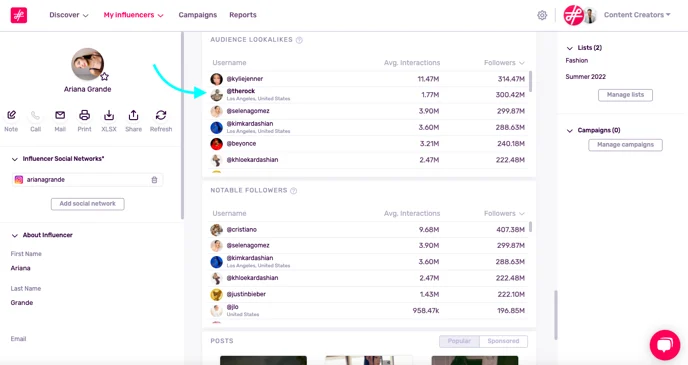Image resolution: width=688 pixels, height=365 pixels.
Task: Open the Reports tab
Action: pos(243,15)
